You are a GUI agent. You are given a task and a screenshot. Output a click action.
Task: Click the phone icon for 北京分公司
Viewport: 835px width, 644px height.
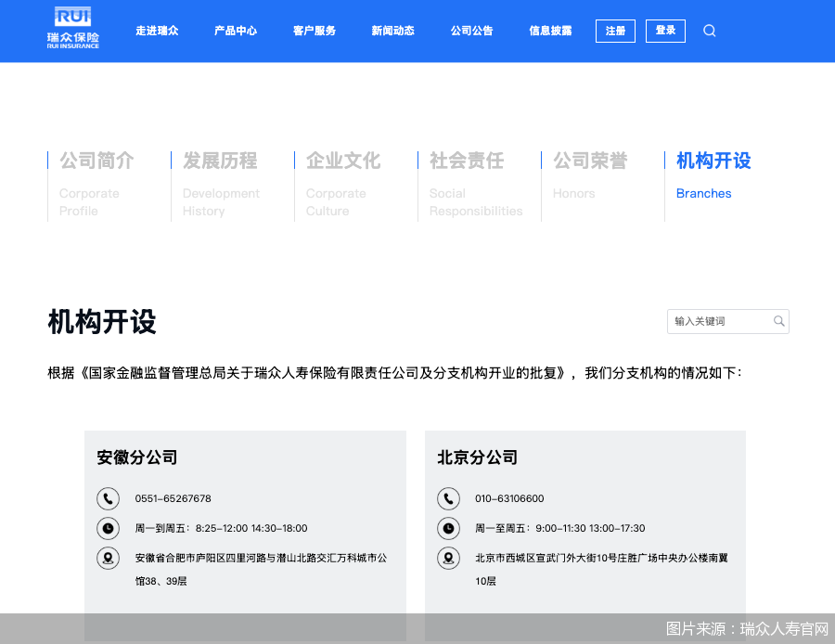[448, 498]
